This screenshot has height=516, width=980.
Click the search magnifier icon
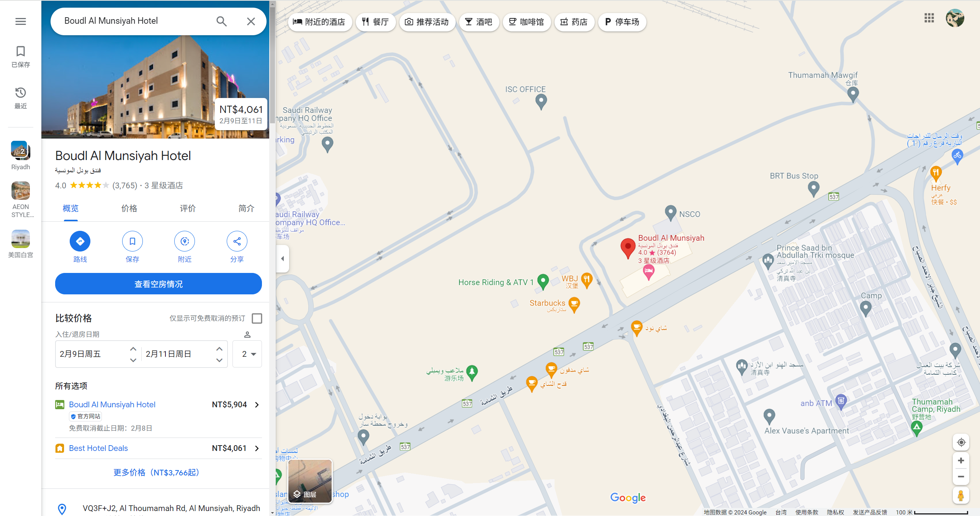coord(221,21)
